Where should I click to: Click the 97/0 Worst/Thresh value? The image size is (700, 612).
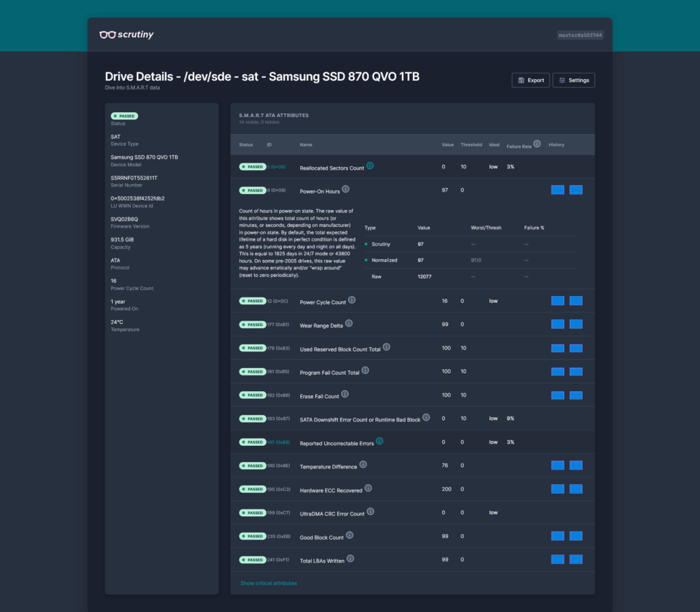coord(476,260)
